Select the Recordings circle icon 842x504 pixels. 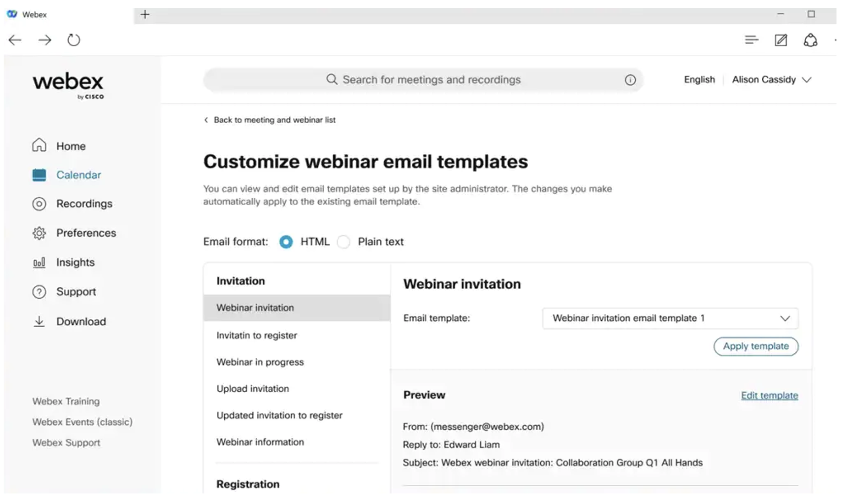pyautogui.click(x=39, y=204)
